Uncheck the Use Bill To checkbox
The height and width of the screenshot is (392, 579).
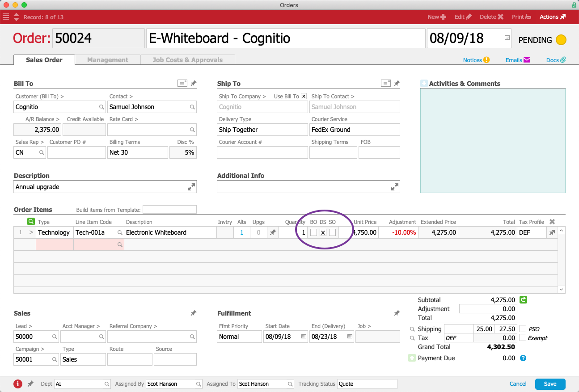coord(304,97)
